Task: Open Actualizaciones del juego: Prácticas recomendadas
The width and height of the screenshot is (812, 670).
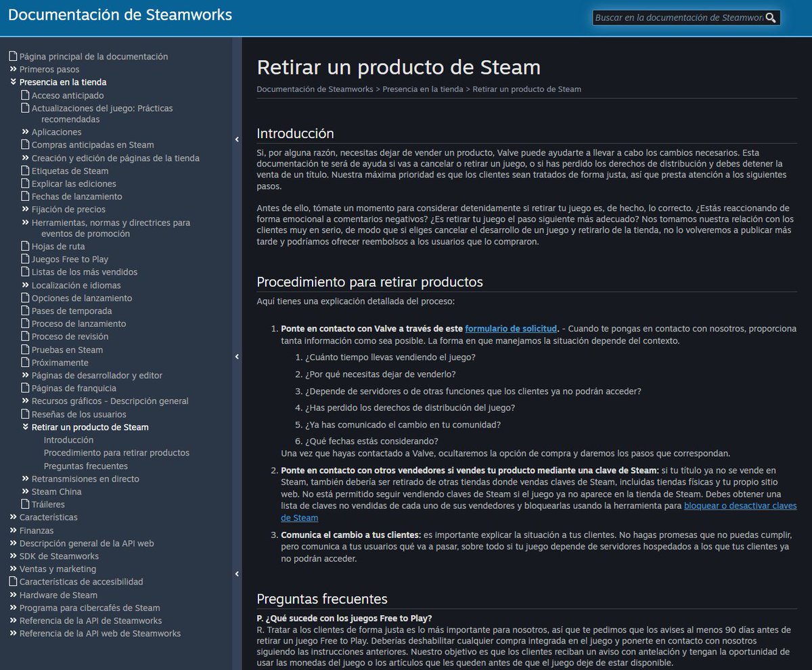Action: coord(102,114)
